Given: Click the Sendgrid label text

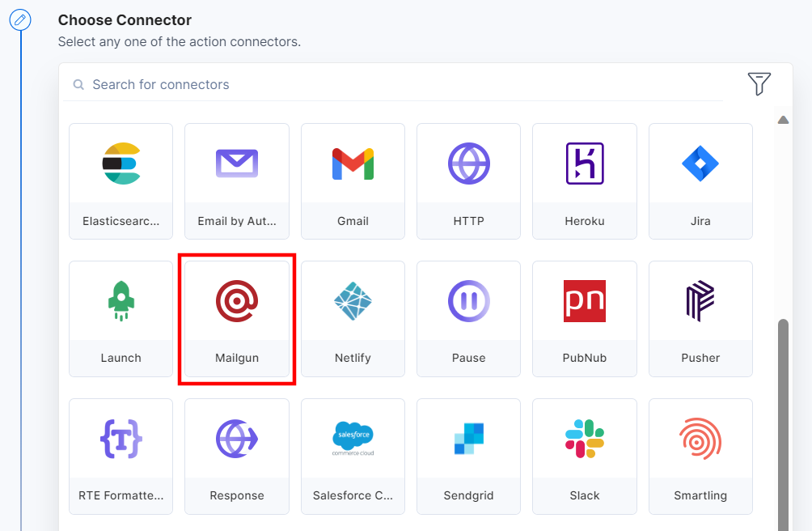Looking at the screenshot, I should point(468,495).
